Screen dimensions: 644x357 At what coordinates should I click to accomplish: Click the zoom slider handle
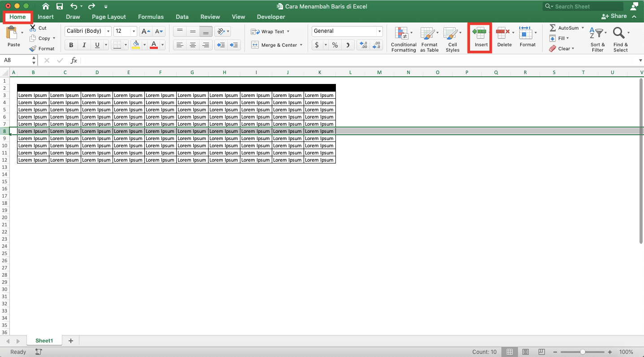tap(583, 352)
